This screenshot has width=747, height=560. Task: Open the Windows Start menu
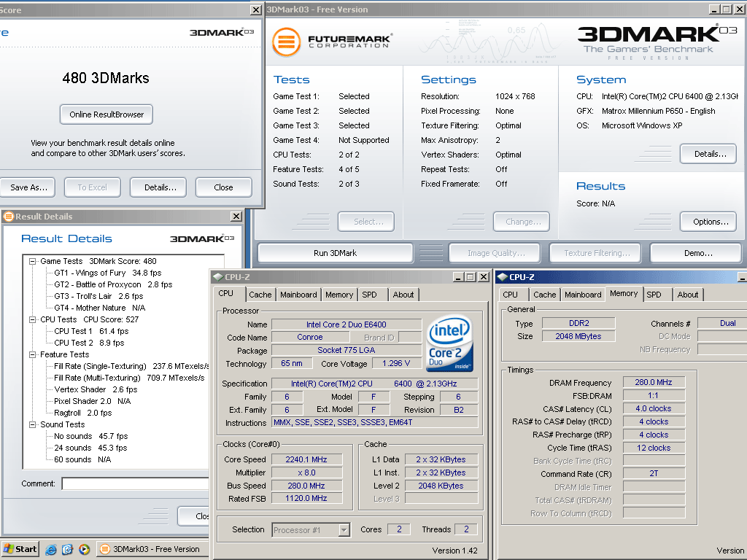click(x=20, y=549)
